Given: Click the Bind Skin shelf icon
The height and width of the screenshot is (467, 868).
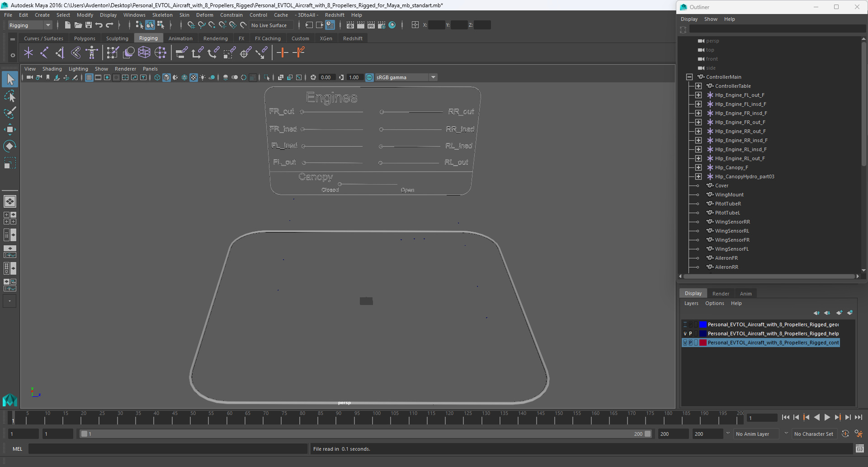Looking at the screenshot, I should click(x=76, y=53).
